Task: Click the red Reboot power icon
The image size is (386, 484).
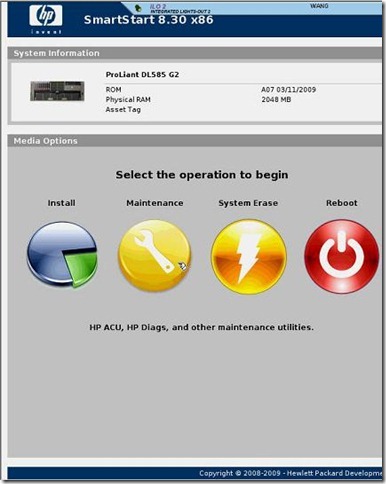Action: [x=341, y=256]
